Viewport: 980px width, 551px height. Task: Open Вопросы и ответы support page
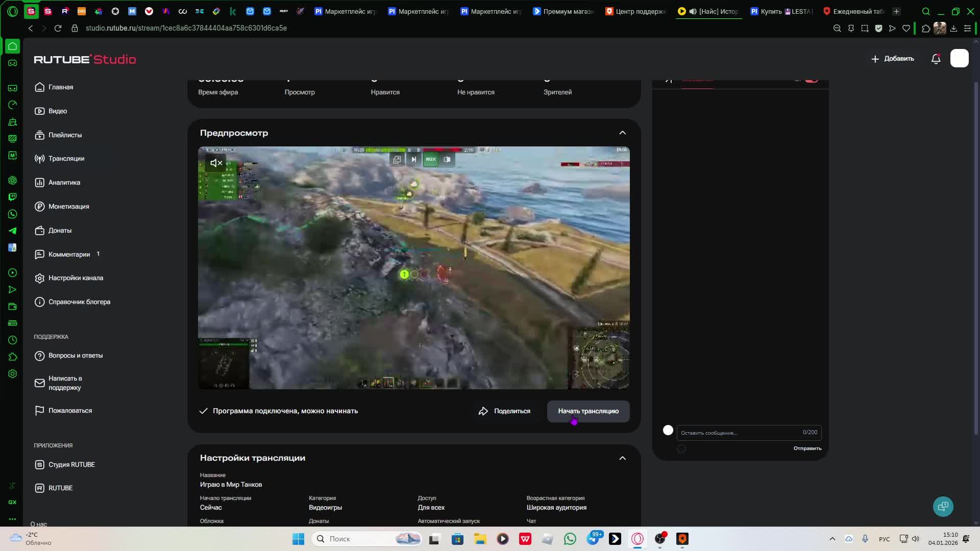tap(68, 356)
